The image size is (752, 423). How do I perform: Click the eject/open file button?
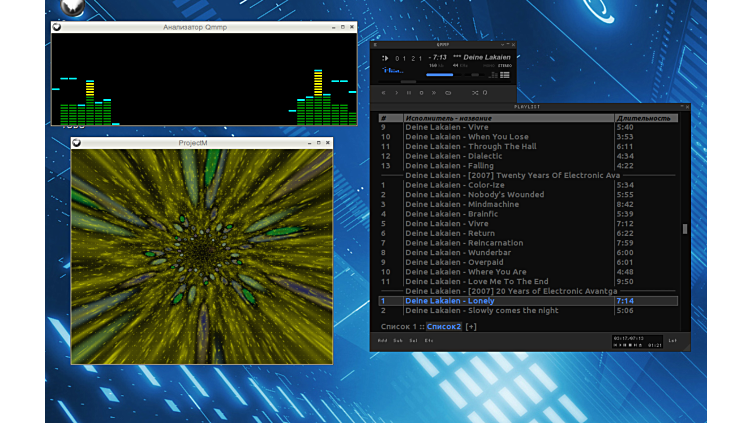click(448, 93)
